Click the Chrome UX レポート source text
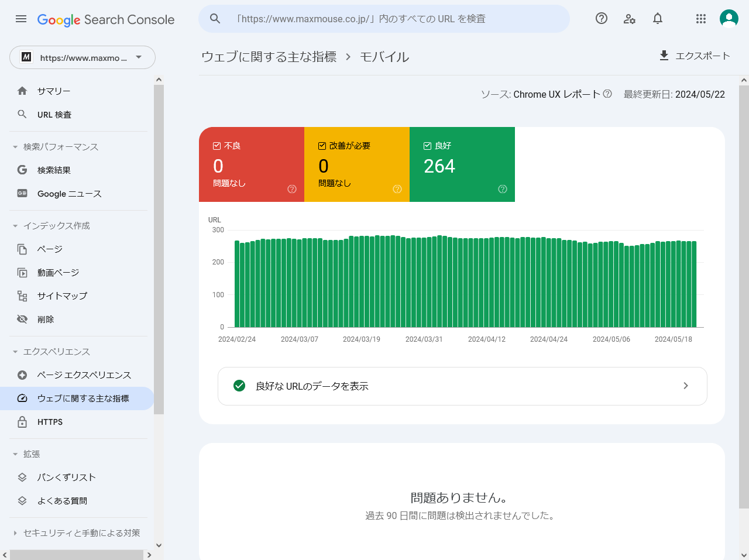Screen dimensions: 749x560 click(x=557, y=94)
